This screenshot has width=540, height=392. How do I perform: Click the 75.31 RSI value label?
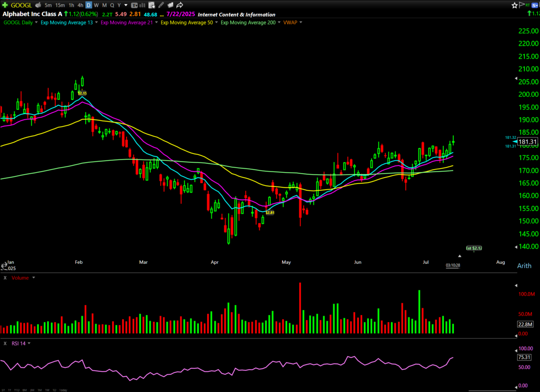[524, 357]
